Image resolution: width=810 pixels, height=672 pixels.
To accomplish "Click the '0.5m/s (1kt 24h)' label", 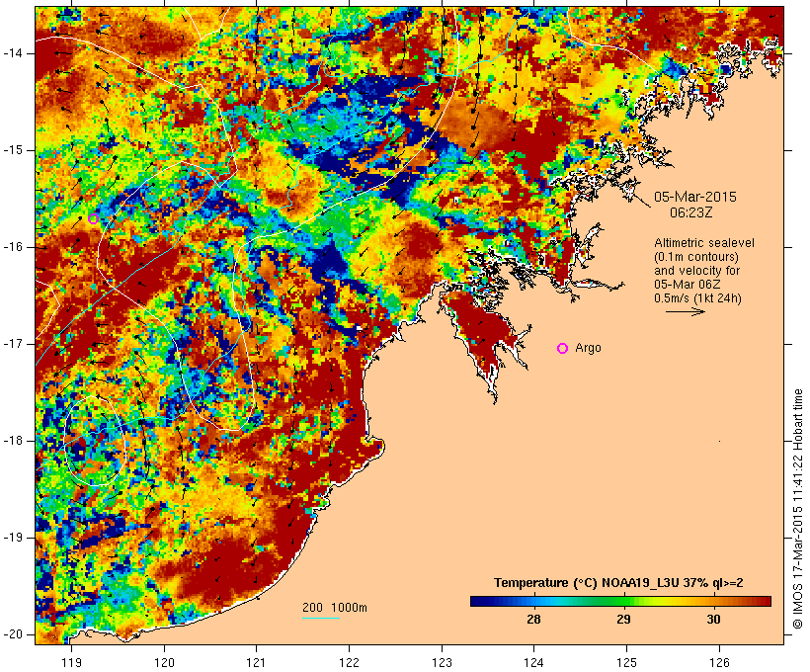I will coord(697,298).
